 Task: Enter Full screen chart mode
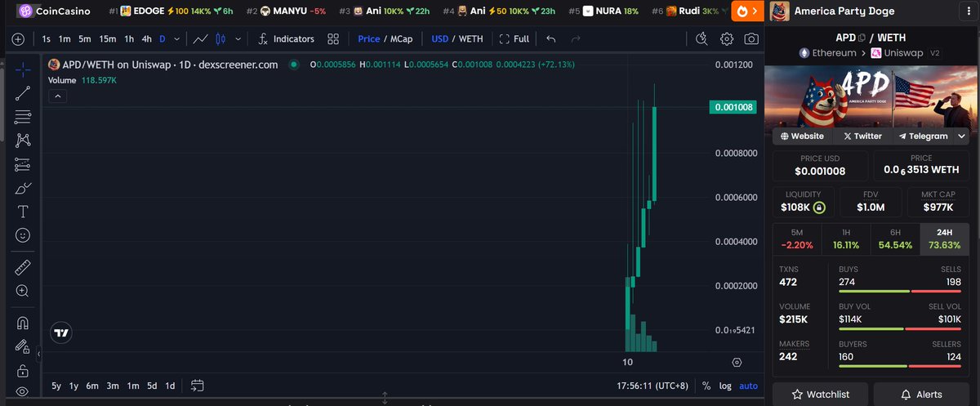514,38
